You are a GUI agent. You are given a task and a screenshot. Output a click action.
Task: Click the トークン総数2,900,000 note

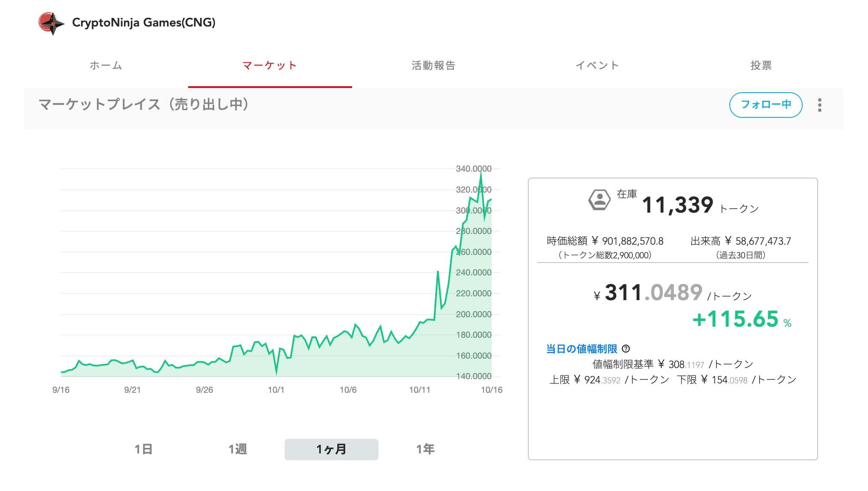point(605,255)
